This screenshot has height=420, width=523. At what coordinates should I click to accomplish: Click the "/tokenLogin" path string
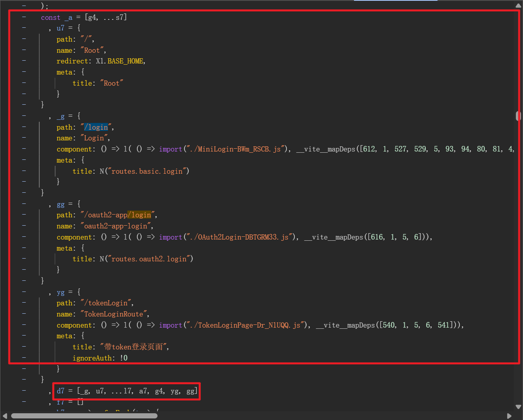(106, 303)
